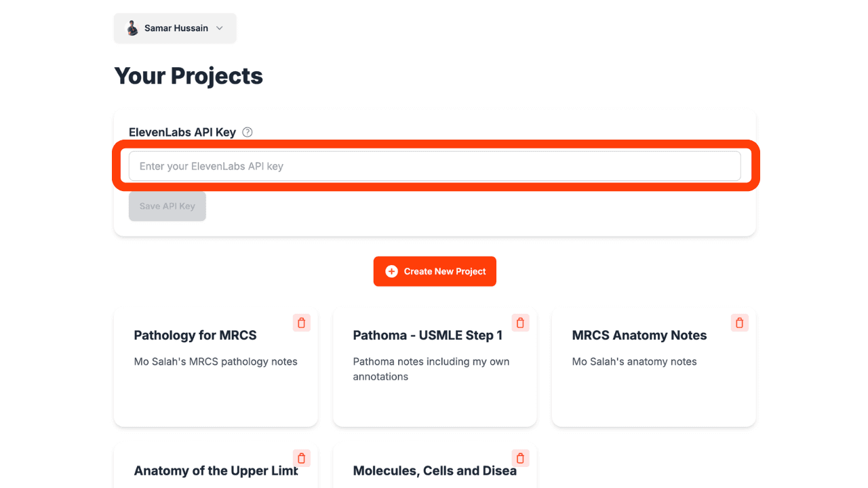The image size is (868, 488).
Task: Click the Save API Key button
Action: tap(167, 206)
